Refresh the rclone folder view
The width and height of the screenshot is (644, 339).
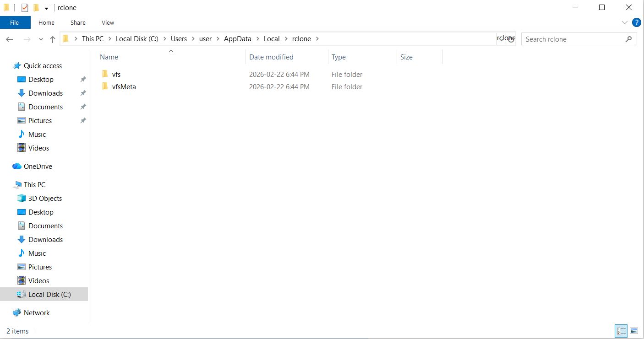(x=511, y=39)
